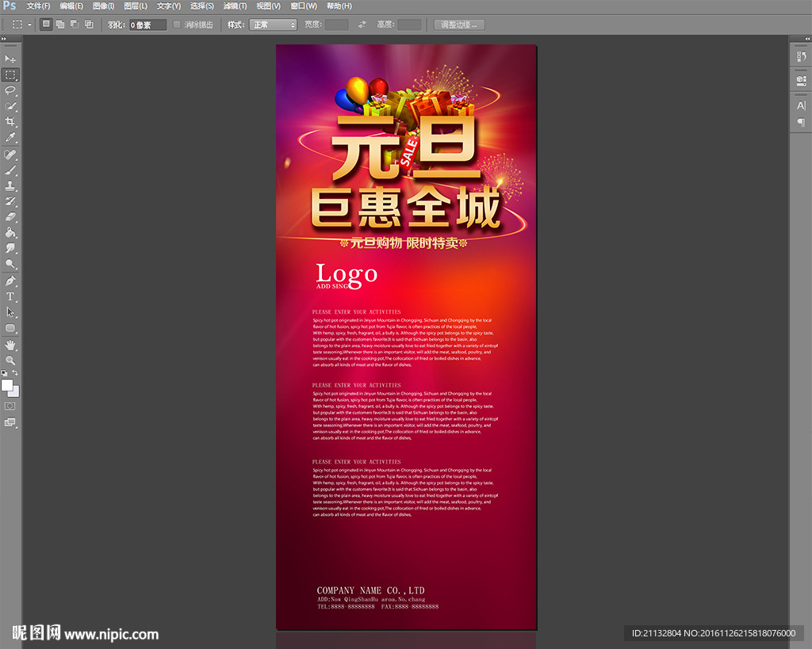Screen dimensions: 812x649
Task: Open the marquee tool preset picker arrow
Action: [30, 25]
